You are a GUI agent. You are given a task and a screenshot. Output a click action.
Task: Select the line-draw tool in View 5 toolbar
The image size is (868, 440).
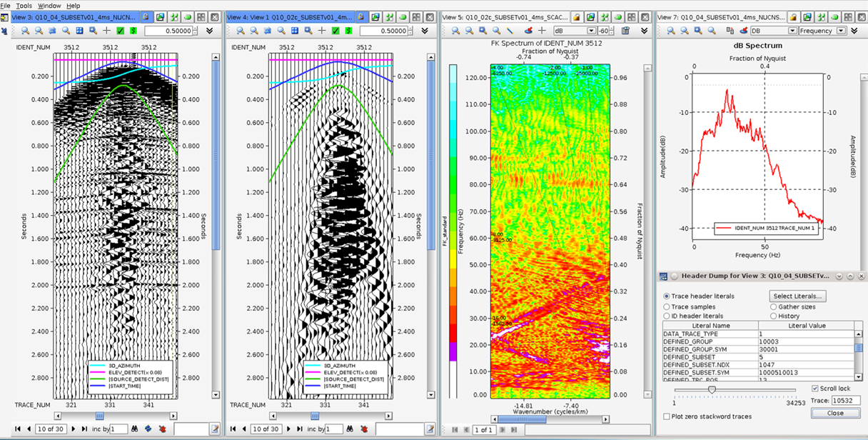510,31
